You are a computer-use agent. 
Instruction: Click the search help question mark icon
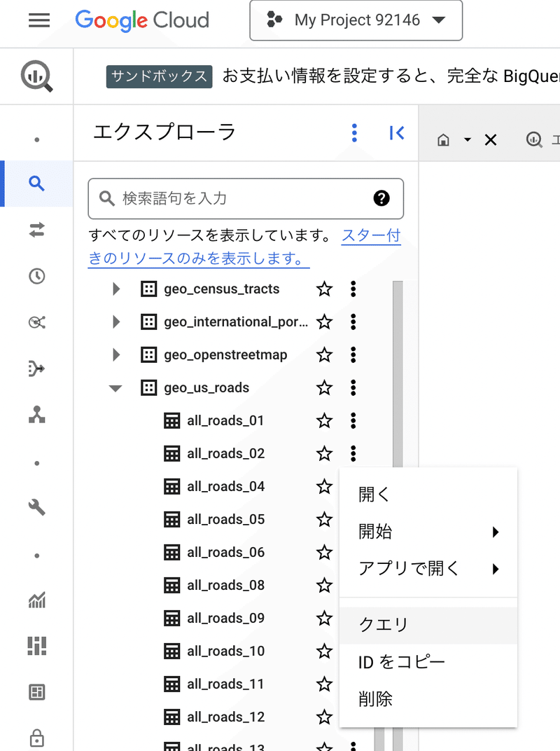[381, 198]
